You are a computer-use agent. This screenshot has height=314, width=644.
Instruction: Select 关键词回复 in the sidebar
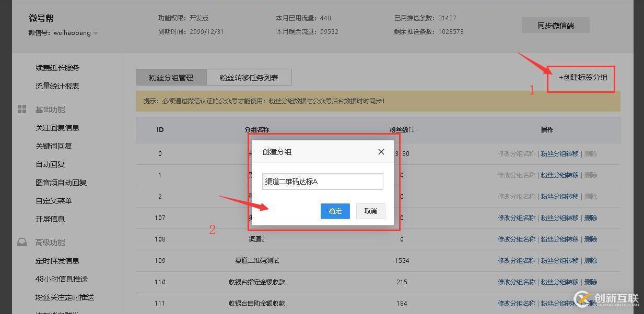coord(54,146)
